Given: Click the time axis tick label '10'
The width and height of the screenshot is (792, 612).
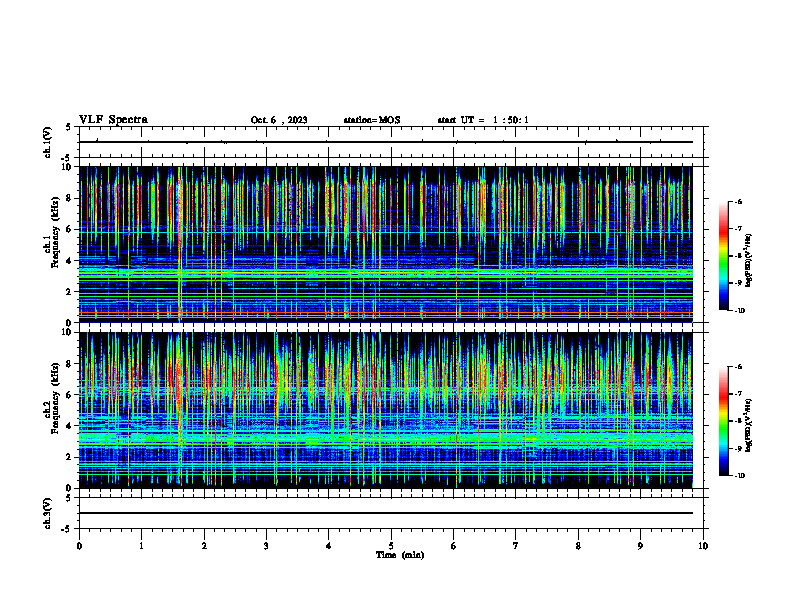Looking at the screenshot, I should [703, 546].
